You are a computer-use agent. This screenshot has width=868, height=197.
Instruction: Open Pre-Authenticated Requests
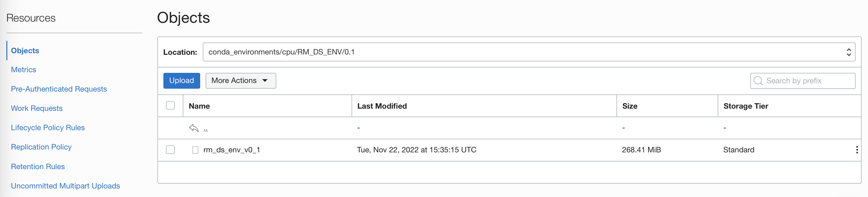[x=59, y=89]
